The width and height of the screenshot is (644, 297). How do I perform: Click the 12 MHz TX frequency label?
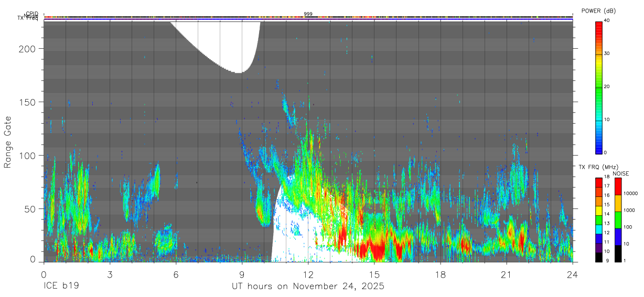tap(607, 233)
